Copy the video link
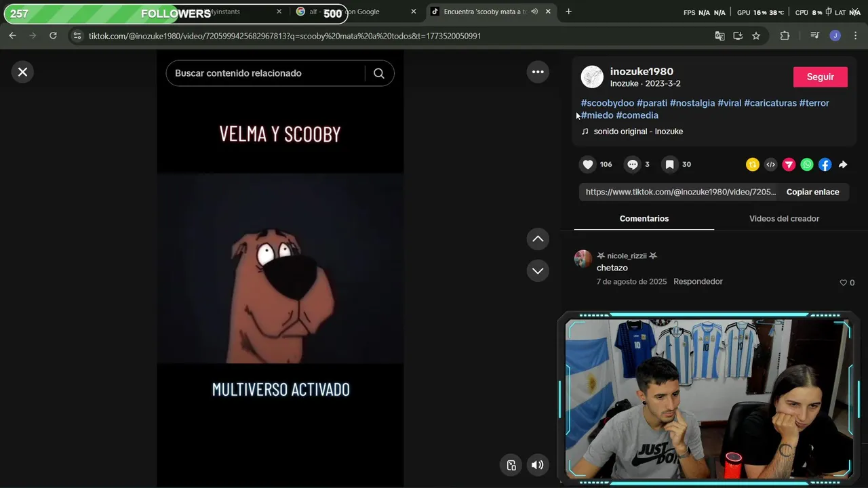Screen dimensions: 868x488 (x=812, y=192)
